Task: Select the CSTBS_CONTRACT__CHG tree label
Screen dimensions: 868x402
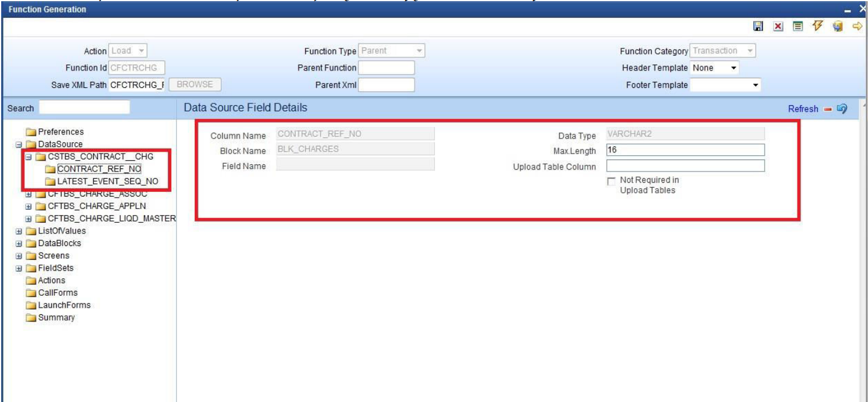Action: click(x=100, y=157)
